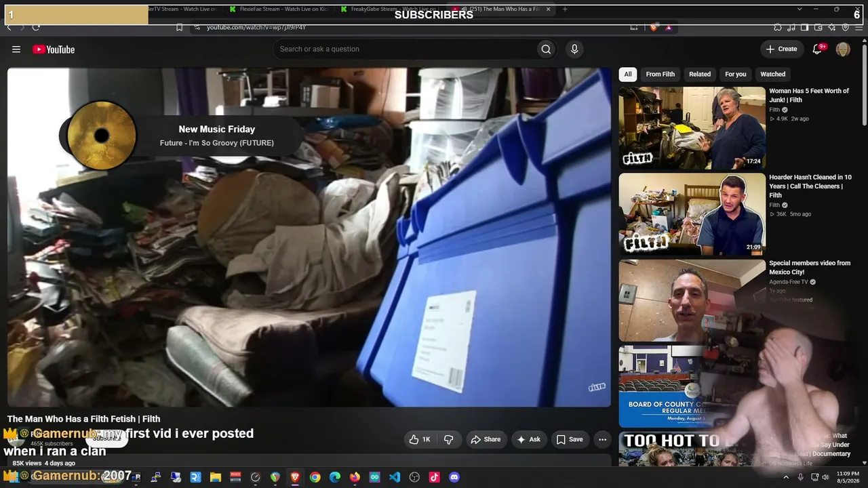Viewport: 868px width, 488px height.
Task: Dislike the video with thumbs down
Action: (448, 439)
